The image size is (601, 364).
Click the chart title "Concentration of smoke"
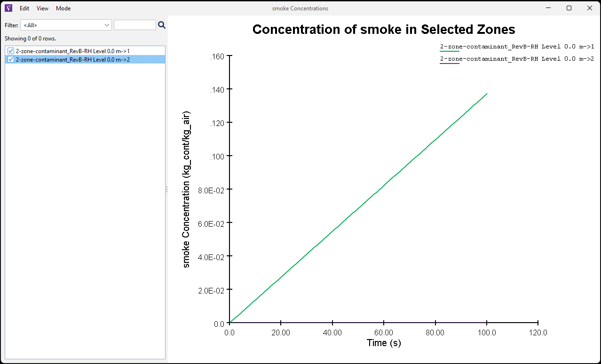tap(383, 29)
